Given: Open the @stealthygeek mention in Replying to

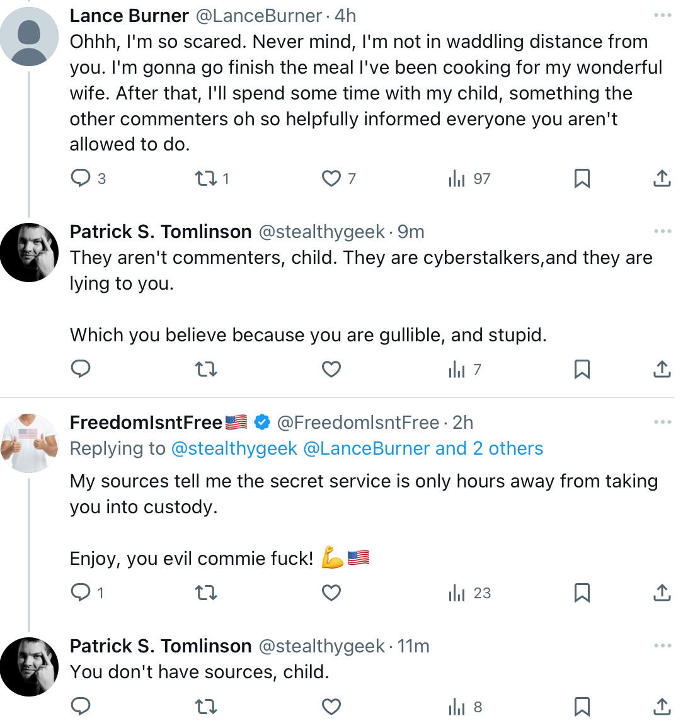Looking at the screenshot, I should [x=234, y=448].
